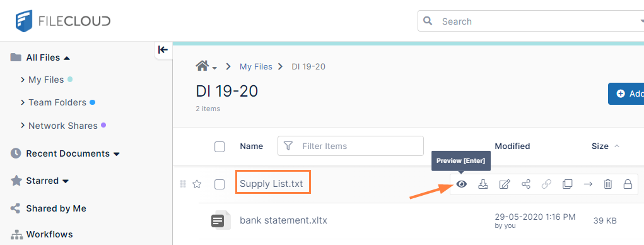
Task: Copy Supply List.txt with the copy icon
Action: [x=567, y=184]
